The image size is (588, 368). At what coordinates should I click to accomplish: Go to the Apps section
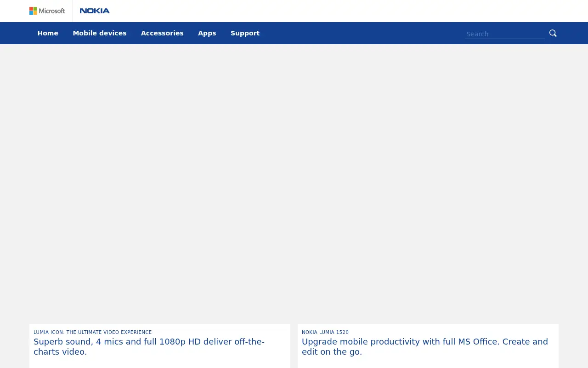click(207, 33)
